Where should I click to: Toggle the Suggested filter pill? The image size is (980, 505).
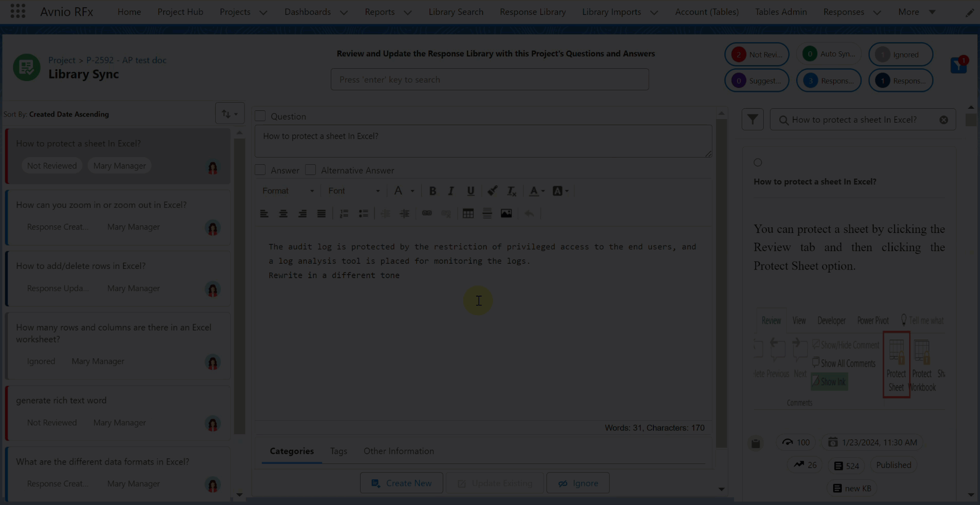click(757, 81)
